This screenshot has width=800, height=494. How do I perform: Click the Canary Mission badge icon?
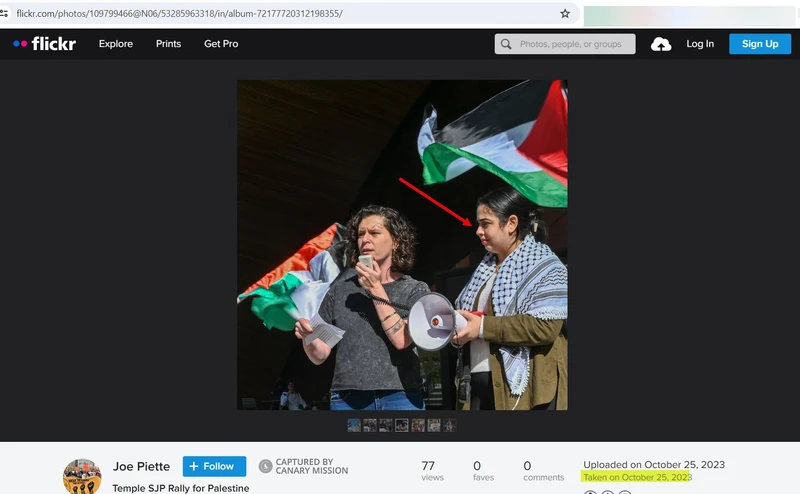[x=265, y=466]
